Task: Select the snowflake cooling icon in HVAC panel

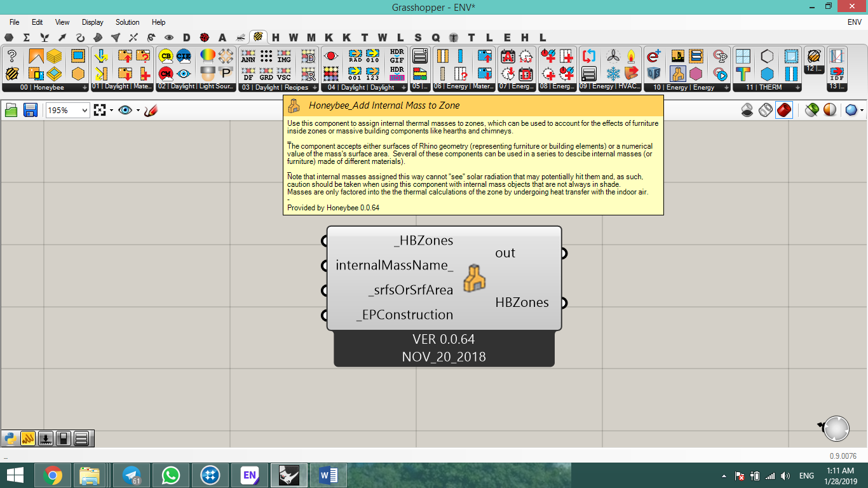Action: coord(613,73)
